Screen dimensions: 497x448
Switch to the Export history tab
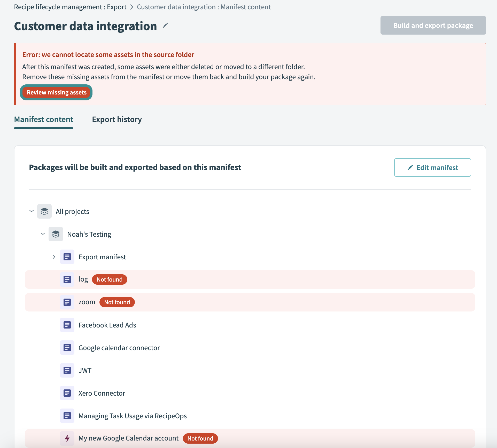coord(117,119)
